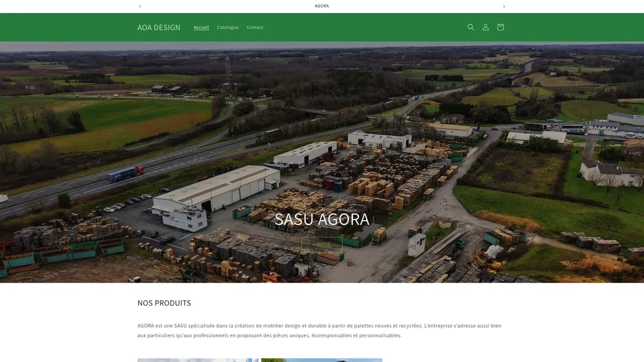Click the NOS PRODUITS heading
Viewport: 644px width, 362px height.
point(164,303)
